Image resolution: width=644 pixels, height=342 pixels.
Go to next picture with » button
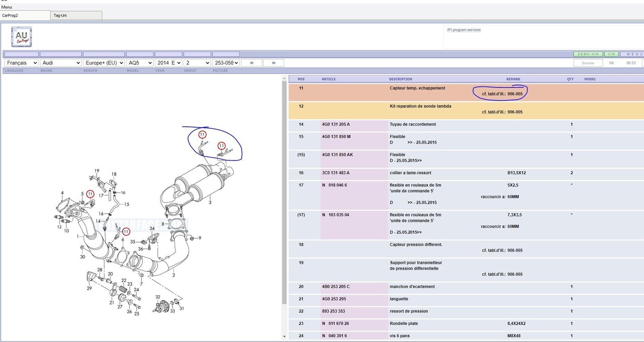click(x=273, y=63)
